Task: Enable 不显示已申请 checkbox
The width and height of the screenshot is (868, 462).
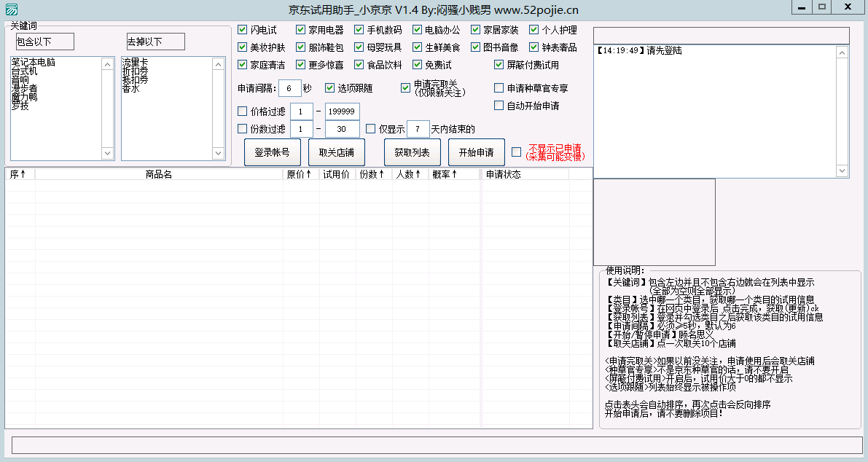Action: click(517, 152)
